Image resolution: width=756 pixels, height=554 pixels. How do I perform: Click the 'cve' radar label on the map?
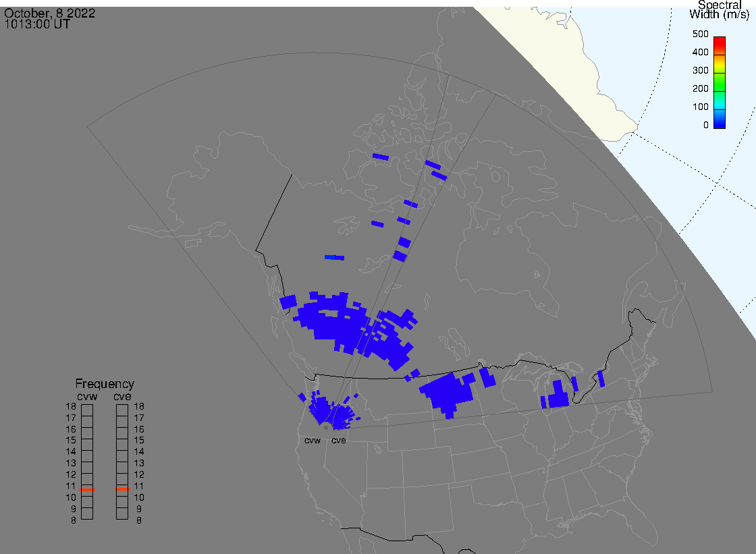pos(338,441)
